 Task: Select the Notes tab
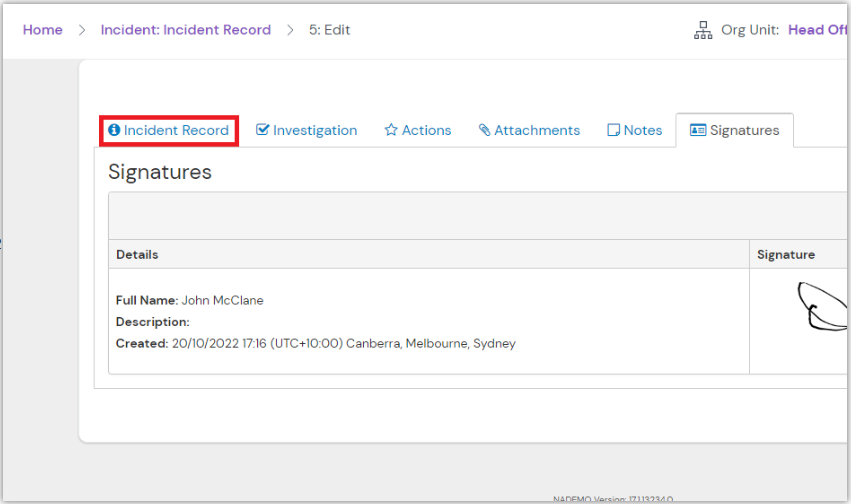click(x=642, y=130)
